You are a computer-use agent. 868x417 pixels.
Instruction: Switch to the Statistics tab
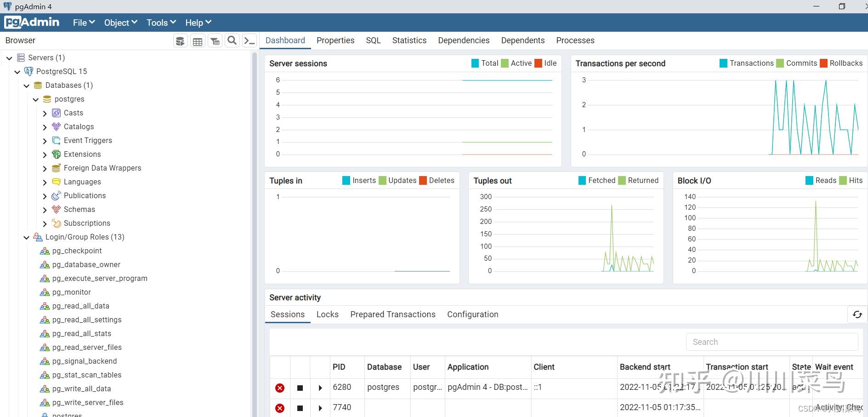[409, 40]
